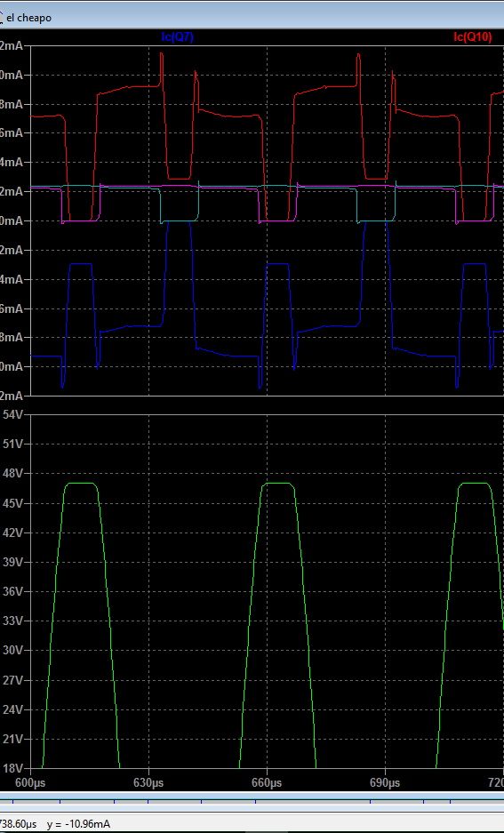
Task: Click the 660µs time axis label
Action: 267,783
